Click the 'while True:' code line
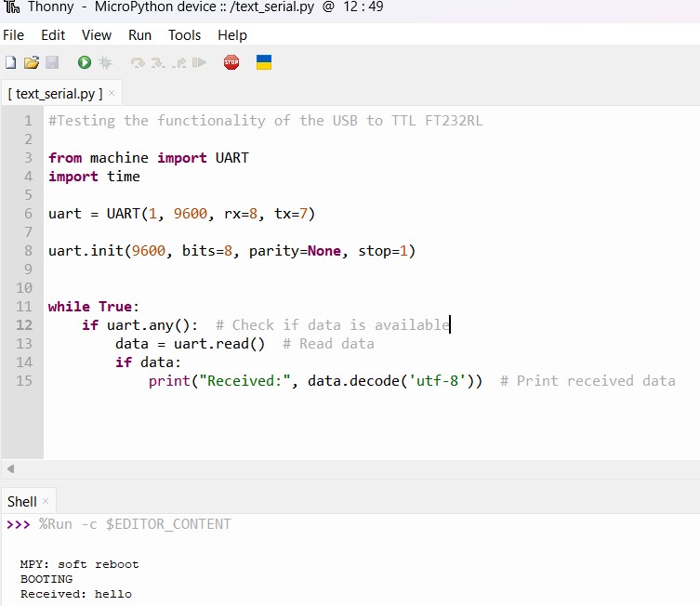This screenshot has height=606, width=700. (x=94, y=307)
